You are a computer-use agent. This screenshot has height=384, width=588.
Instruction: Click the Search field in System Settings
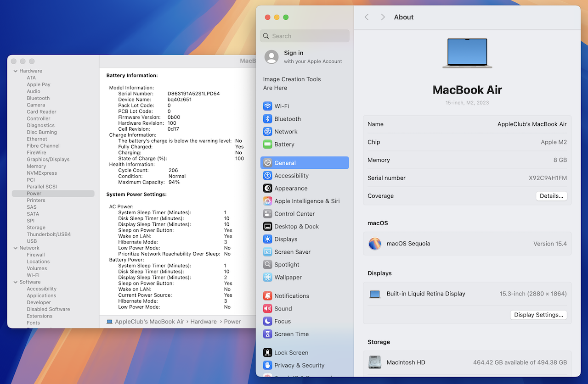click(x=305, y=36)
